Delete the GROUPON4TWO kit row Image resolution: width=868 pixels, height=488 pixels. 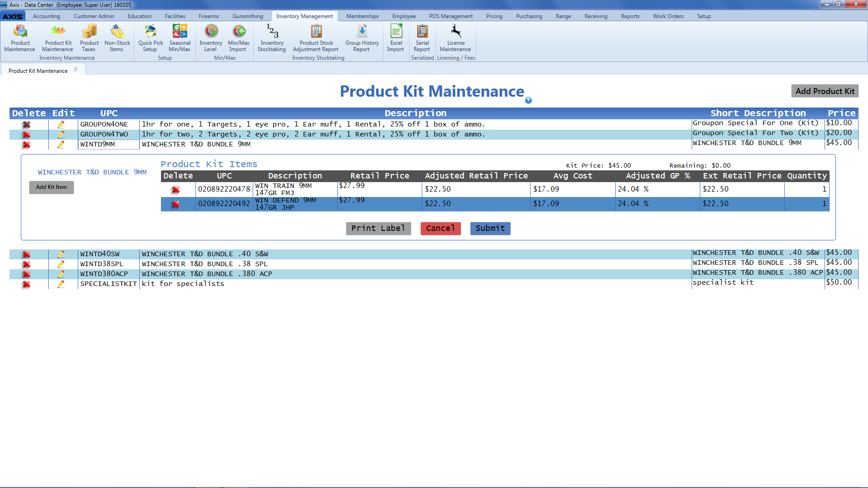27,134
